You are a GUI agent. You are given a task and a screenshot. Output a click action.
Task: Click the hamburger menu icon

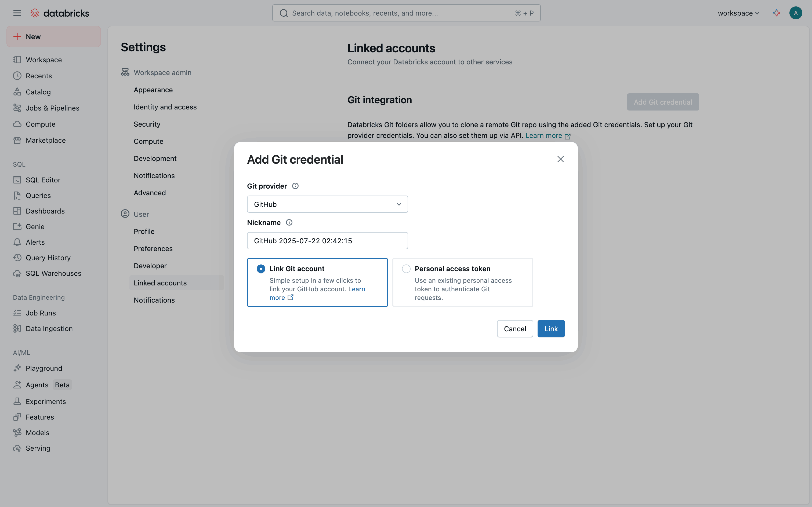coord(17,13)
